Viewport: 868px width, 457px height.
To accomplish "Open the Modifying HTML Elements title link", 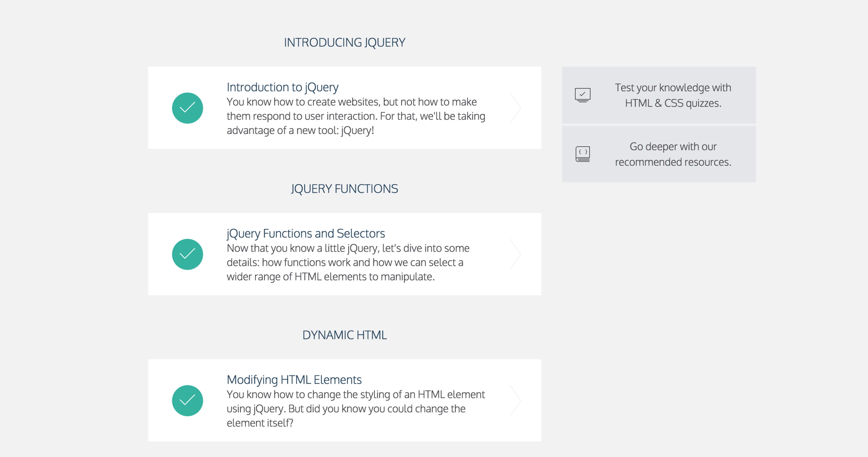I will point(294,380).
